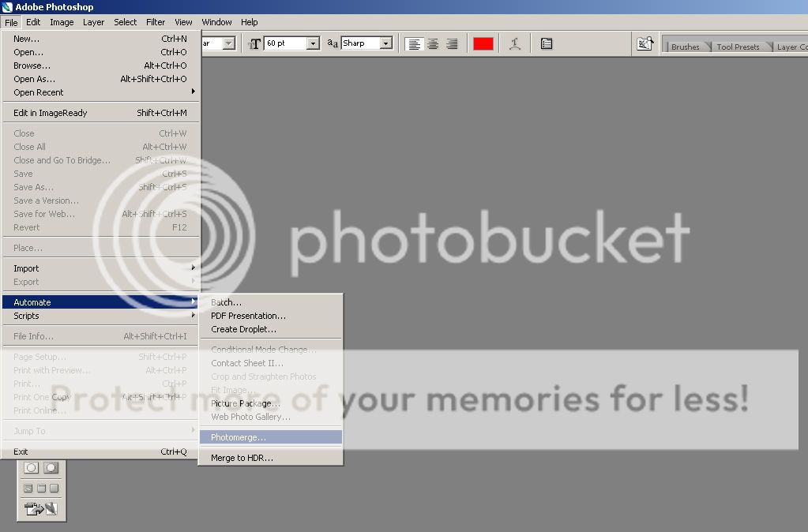Choose Exit from the File menu
The width and height of the screenshot is (808, 532).
tap(102, 451)
